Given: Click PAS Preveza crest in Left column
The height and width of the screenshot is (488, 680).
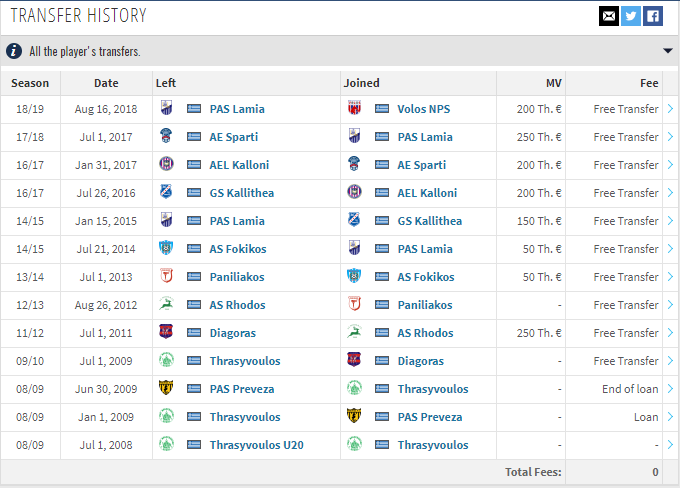Looking at the screenshot, I should (x=166, y=387).
